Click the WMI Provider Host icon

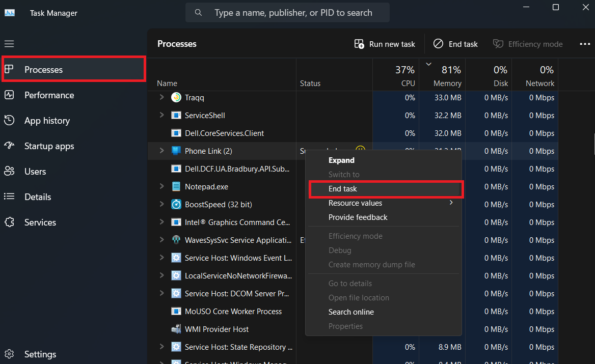(176, 329)
